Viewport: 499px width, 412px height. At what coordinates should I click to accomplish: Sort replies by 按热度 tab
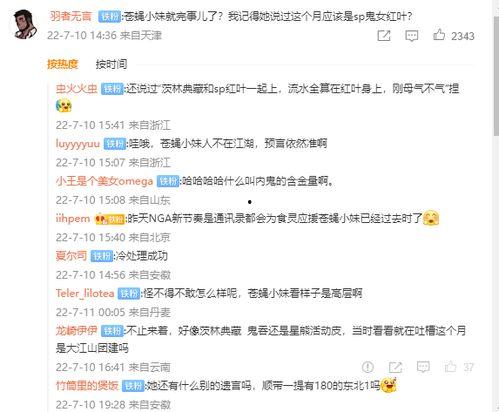(62, 64)
